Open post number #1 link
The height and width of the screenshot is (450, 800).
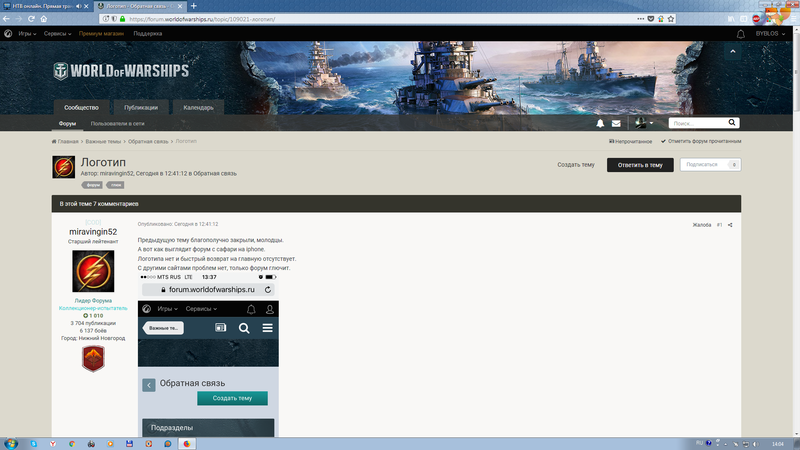[x=719, y=225]
